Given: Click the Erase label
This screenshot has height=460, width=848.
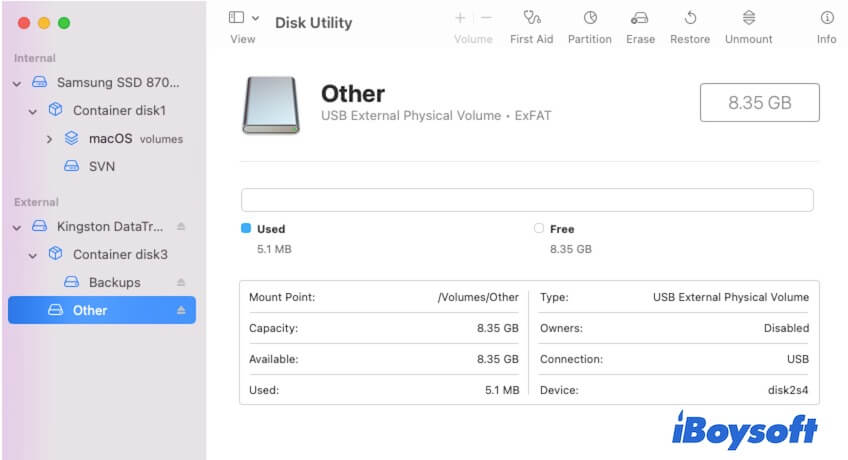Looking at the screenshot, I should [x=640, y=39].
